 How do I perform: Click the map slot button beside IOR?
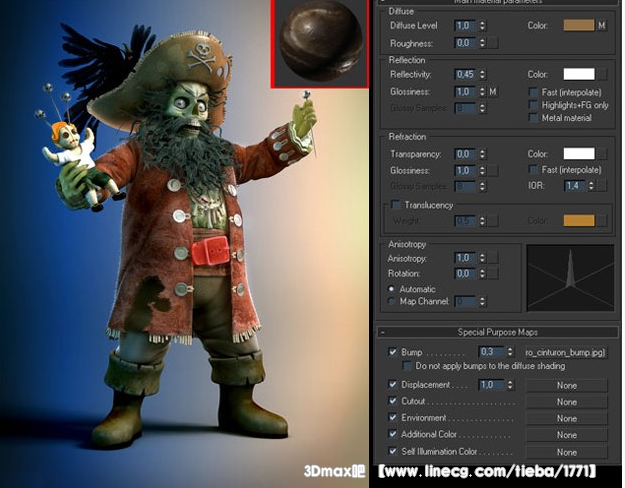[602, 185]
